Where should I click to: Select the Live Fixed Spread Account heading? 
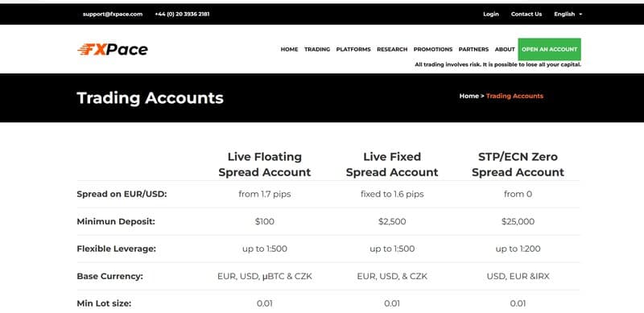tap(392, 164)
